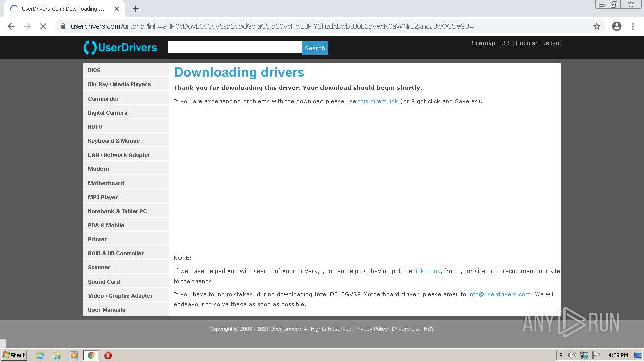Stop loading the page

43,26
